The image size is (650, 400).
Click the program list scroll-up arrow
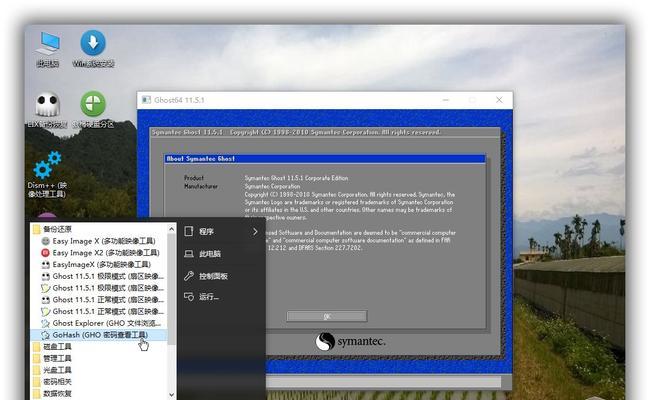coord(172,229)
